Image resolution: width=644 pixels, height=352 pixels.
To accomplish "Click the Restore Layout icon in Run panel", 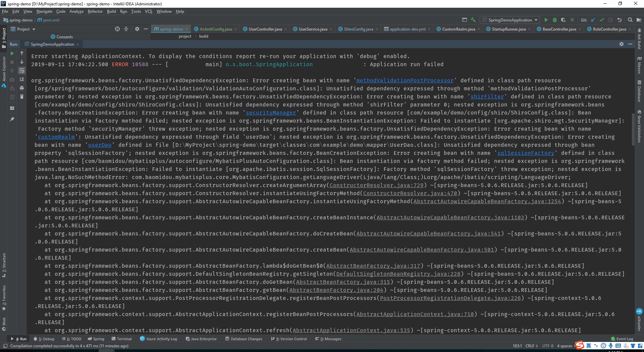I will (x=12, y=108).
